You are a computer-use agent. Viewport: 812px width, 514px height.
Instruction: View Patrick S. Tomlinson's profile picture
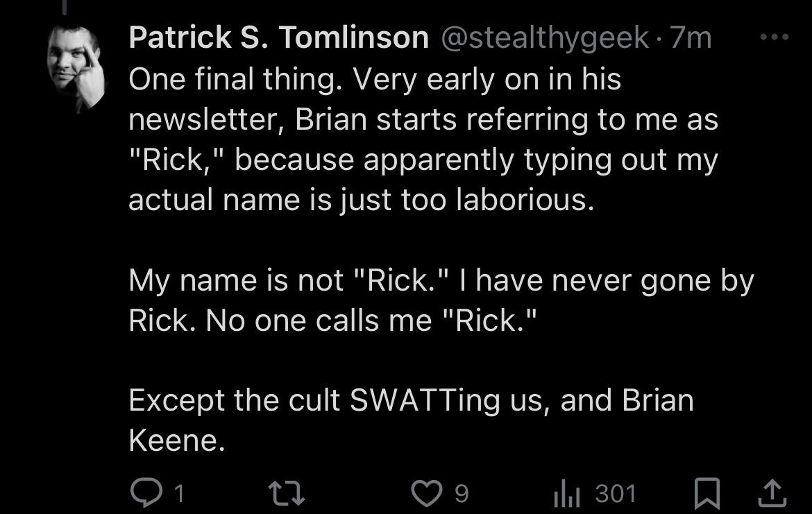76,67
